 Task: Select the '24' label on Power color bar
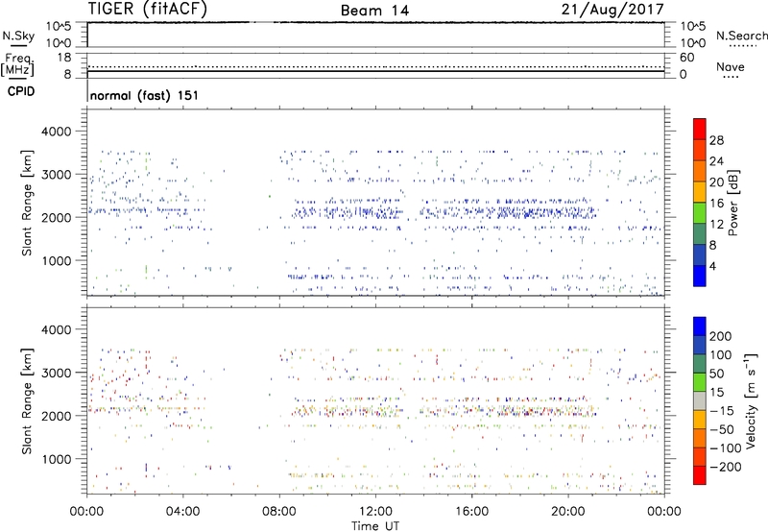tap(716, 161)
